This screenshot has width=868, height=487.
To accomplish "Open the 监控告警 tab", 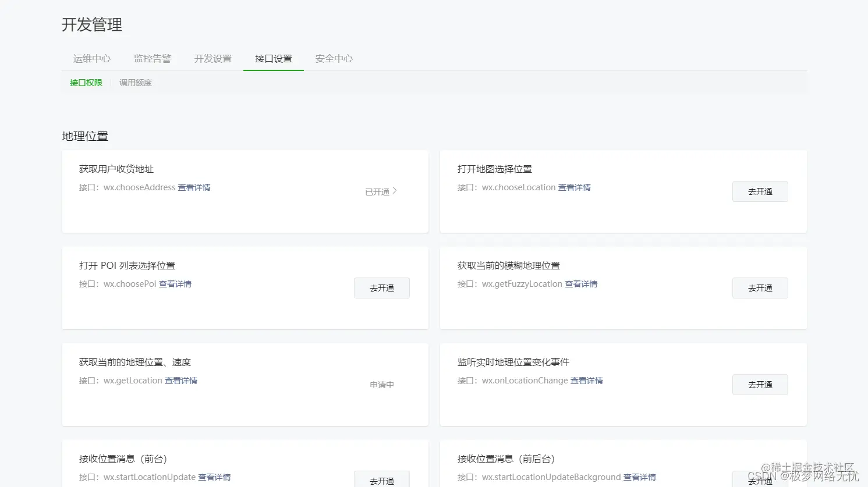I will pos(153,58).
